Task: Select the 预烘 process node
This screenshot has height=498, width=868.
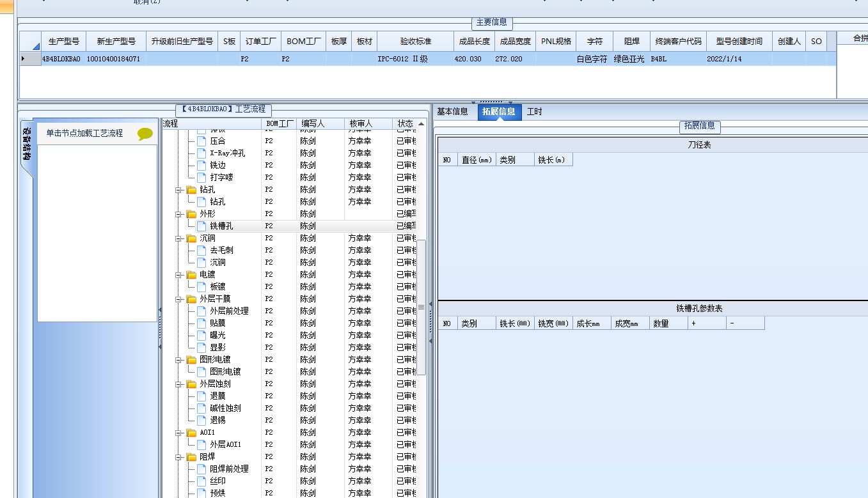Action: click(x=217, y=493)
